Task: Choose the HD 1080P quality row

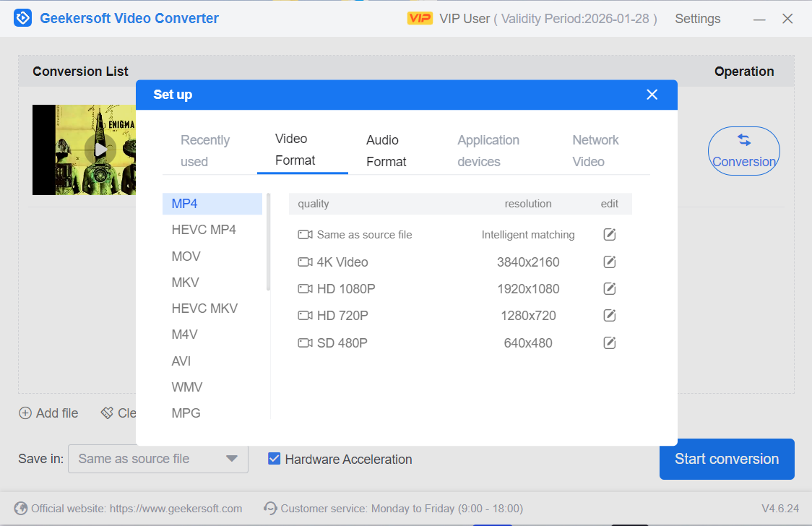Action: coord(460,289)
